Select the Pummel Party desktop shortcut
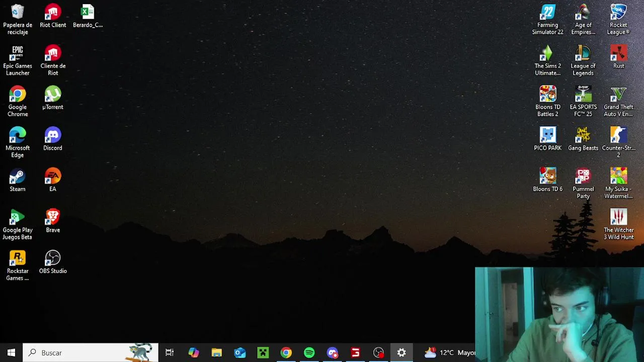Screen dimensions: 644x362 (x=583, y=184)
